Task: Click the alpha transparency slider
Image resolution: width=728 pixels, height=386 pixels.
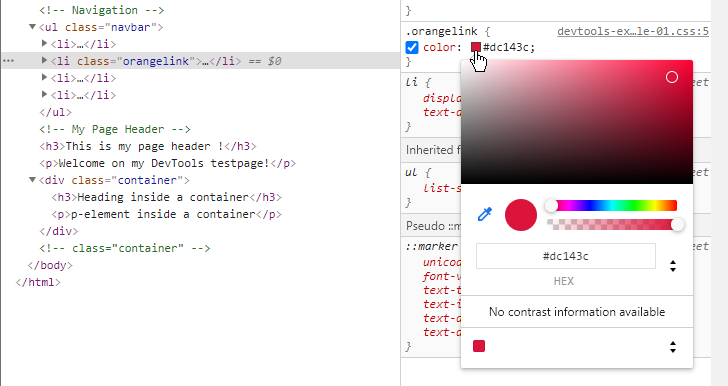Action: tap(612, 225)
